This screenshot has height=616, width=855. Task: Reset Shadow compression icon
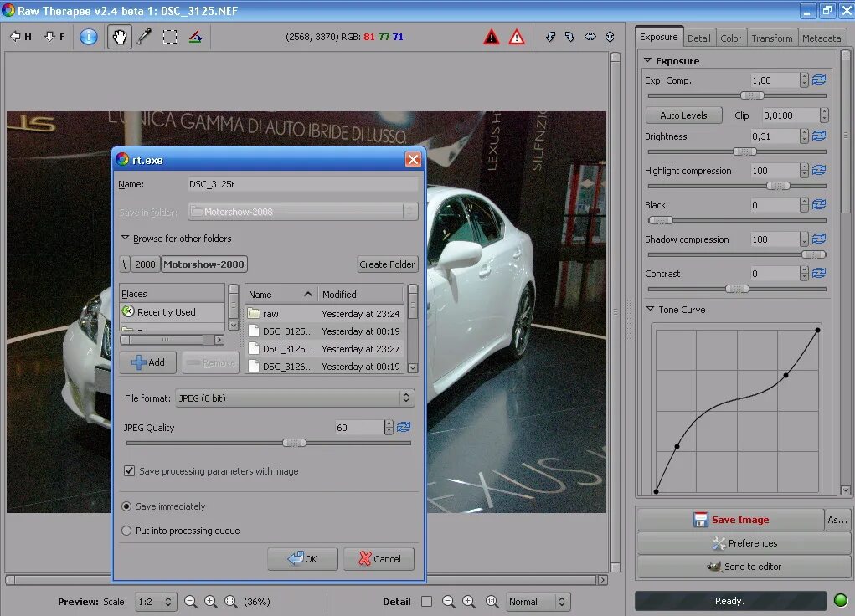coord(818,239)
